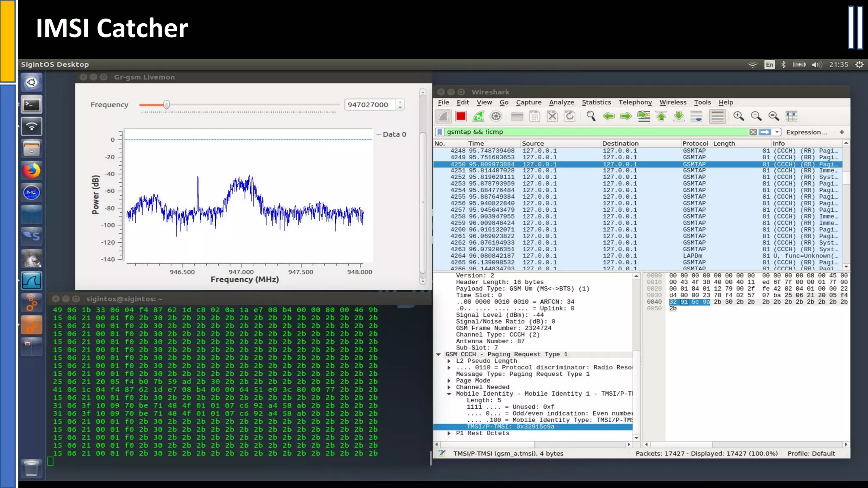
Task: Collapse the Mobile Identity 1 node
Action: tap(449, 394)
